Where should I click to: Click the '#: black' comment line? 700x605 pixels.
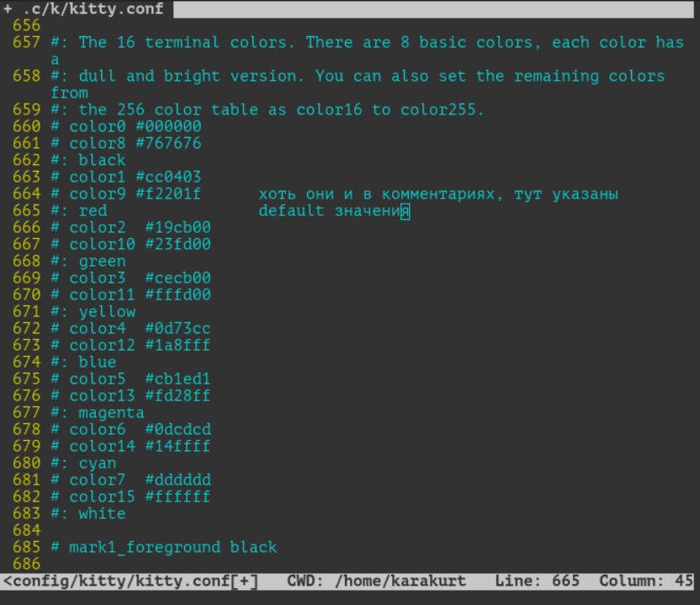88,160
